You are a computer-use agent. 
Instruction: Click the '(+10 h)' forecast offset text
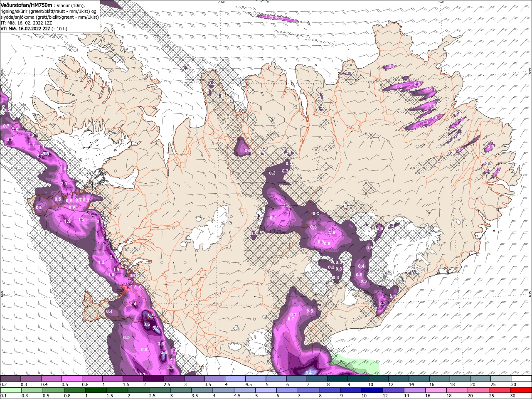coord(59,29)
